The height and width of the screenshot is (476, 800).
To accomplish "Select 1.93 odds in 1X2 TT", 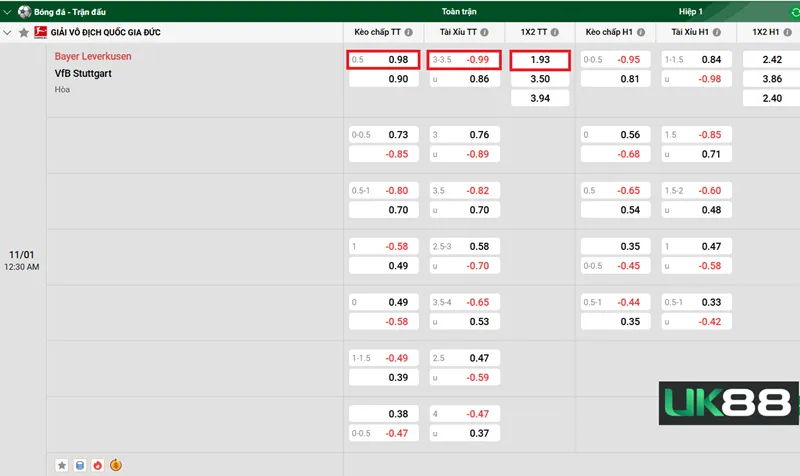I will click(x=540, y=60).
